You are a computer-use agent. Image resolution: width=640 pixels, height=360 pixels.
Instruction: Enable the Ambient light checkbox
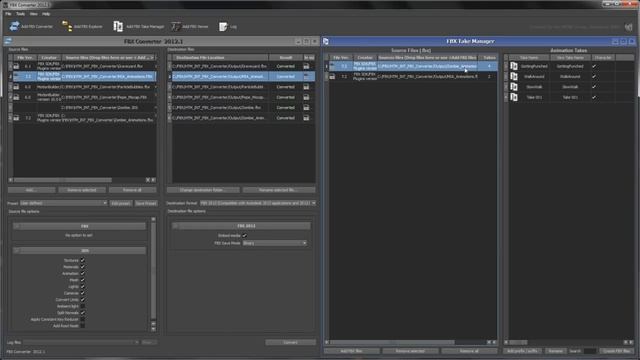82,306
